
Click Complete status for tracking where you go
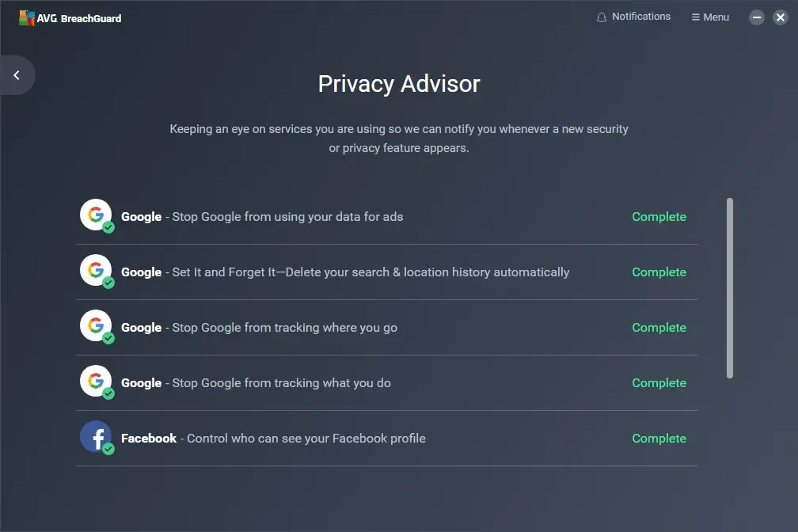click(x=659, y=328)
